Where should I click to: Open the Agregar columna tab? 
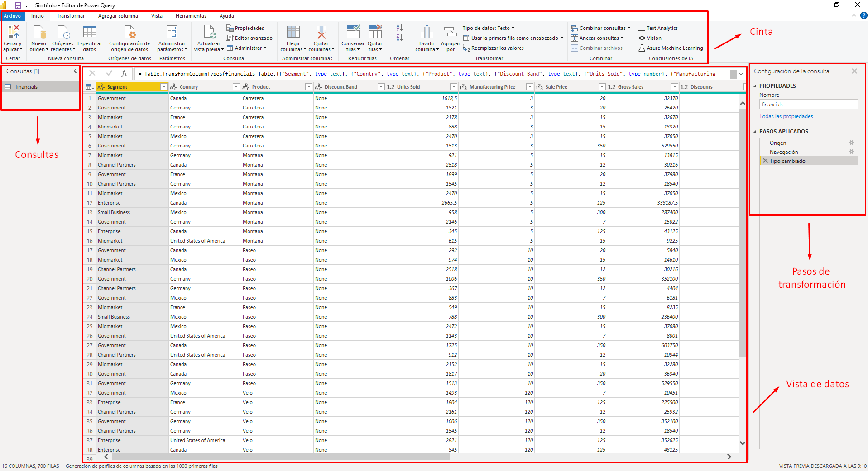pyautogui.click(x=118, y=16)
